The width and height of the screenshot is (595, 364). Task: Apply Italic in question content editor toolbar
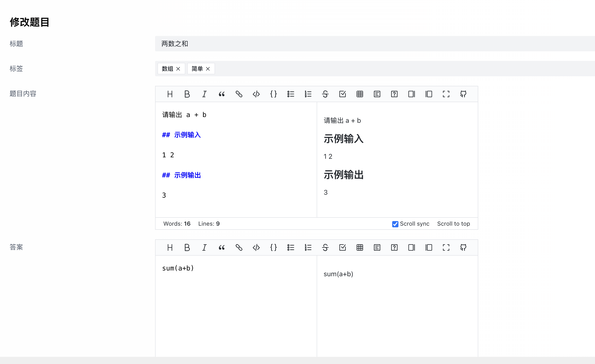pos(204,94)
